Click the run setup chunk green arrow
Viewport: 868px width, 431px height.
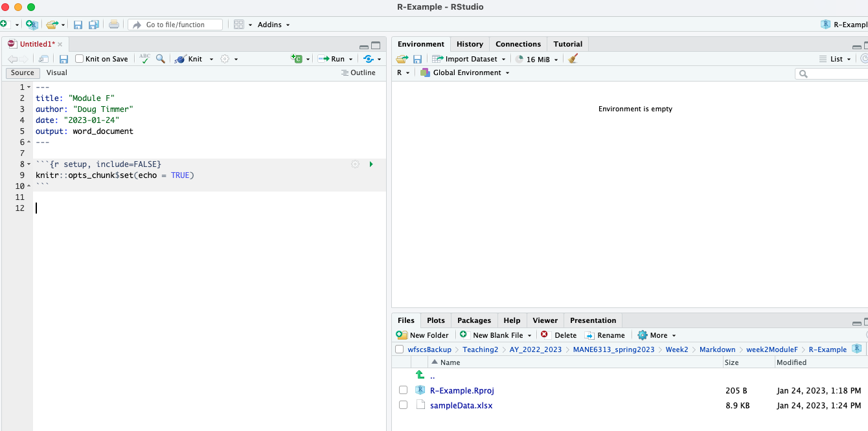371,164
